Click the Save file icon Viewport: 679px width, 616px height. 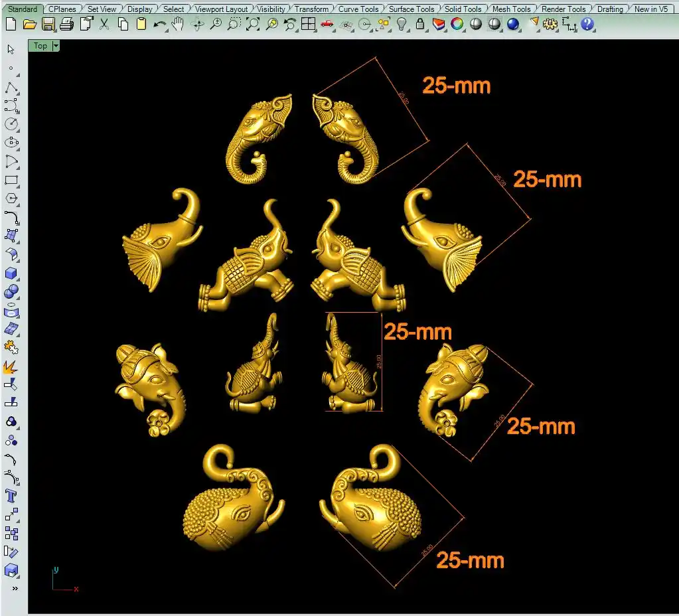[x=48, y=25]
